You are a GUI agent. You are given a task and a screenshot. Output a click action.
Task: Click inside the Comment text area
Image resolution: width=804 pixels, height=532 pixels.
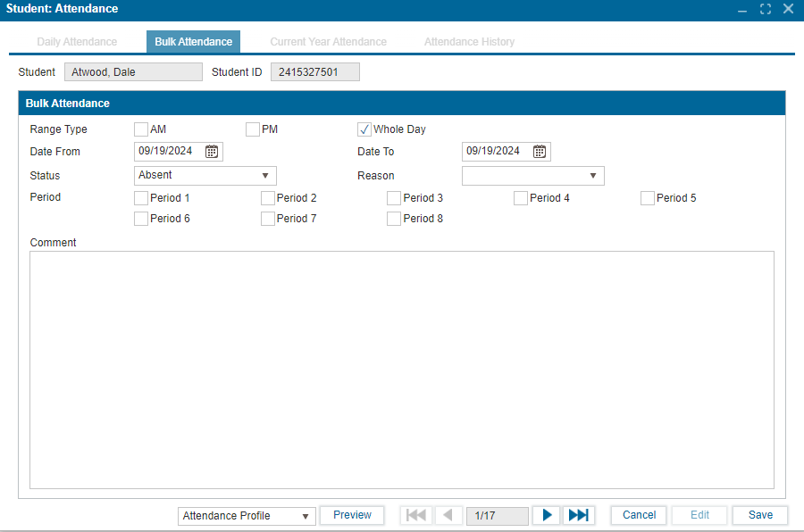[401, 370]
